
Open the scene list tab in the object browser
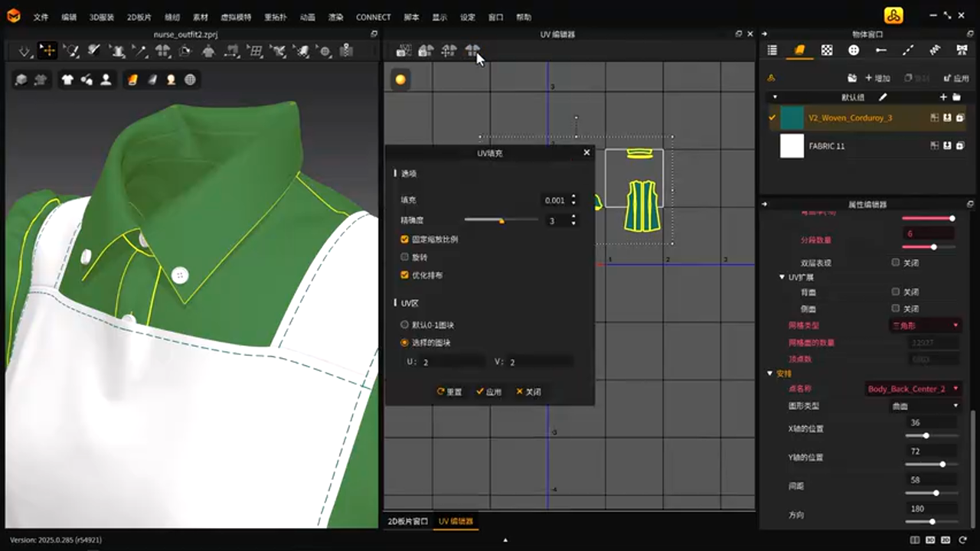(772, 51)
